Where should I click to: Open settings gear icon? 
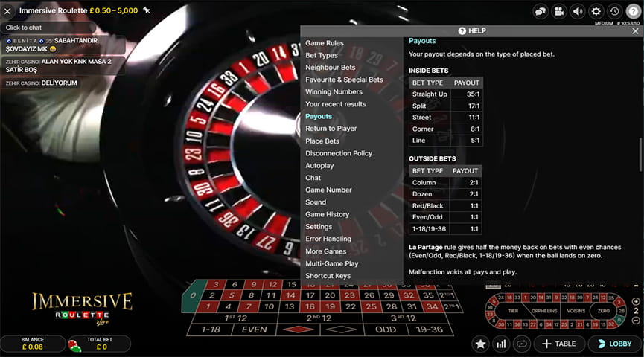[596, 11]
